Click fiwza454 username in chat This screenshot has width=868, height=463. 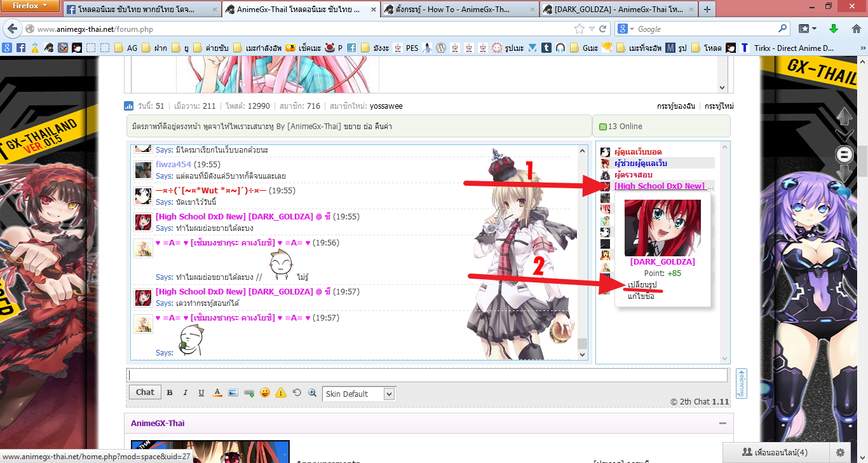pos(173,164)
